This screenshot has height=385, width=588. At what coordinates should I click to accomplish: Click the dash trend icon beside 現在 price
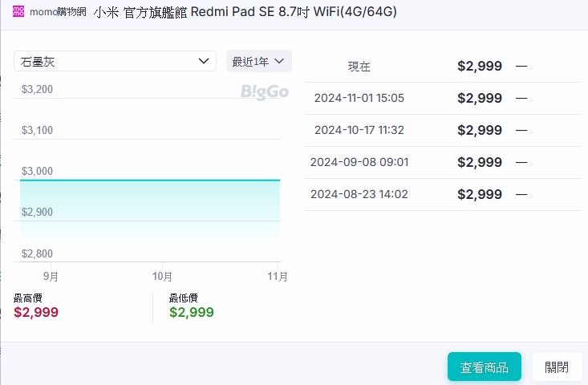(521, 67)
